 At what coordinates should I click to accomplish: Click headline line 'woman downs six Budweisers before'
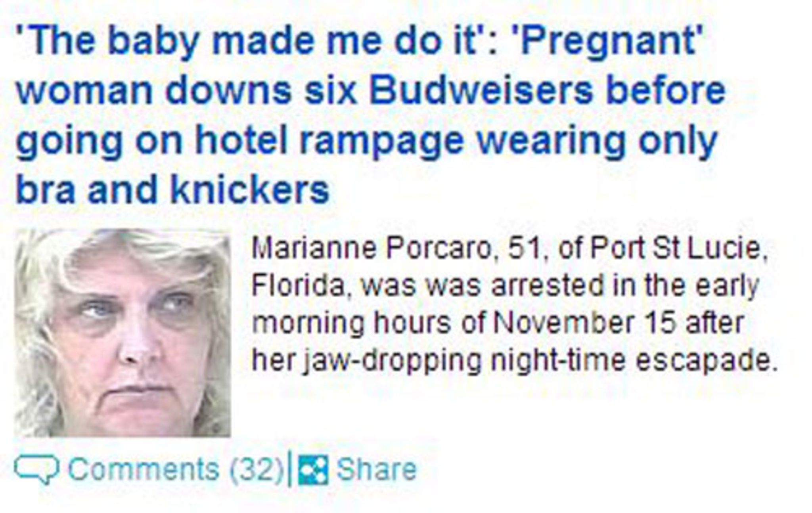tap(371, 91)
